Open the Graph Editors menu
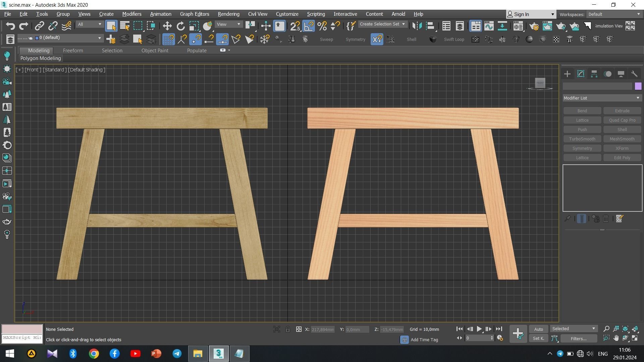Image resolution: width=644 pixels, height=362 pixels. (x=195, y=14)
